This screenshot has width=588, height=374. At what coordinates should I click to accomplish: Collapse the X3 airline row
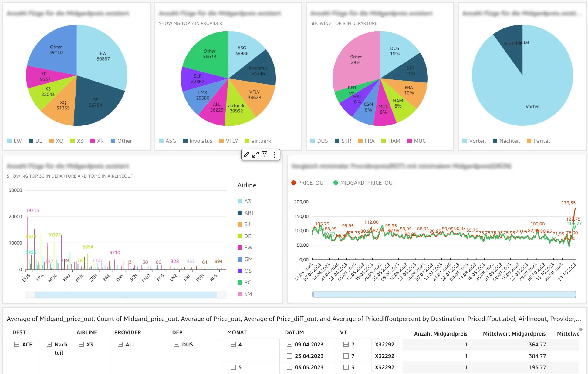coord(81,345)
